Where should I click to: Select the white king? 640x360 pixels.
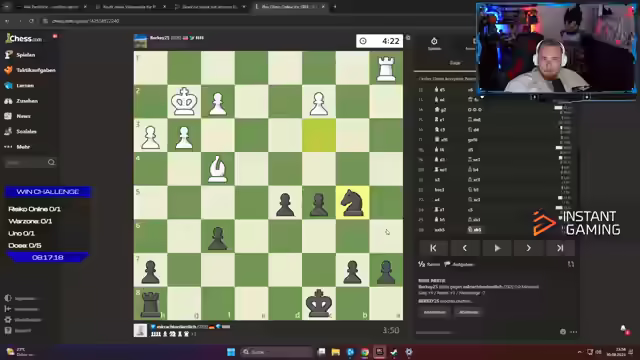pyautogui.click(x=184, y=102)
